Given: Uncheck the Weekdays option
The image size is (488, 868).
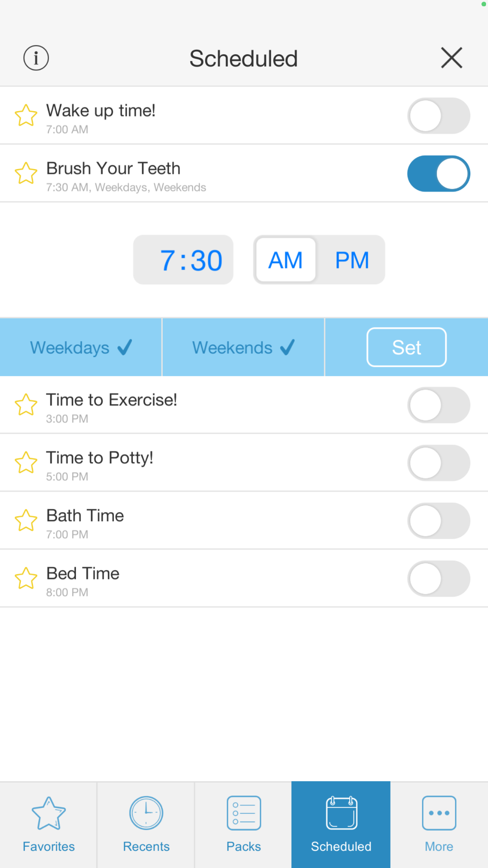Looking at the screenshot, I should (x=81, y=348).
